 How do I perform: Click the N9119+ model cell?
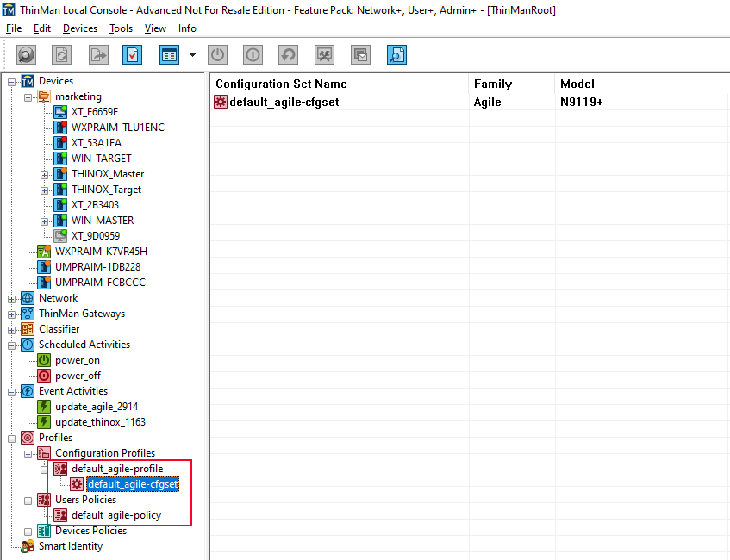[582, 102]
